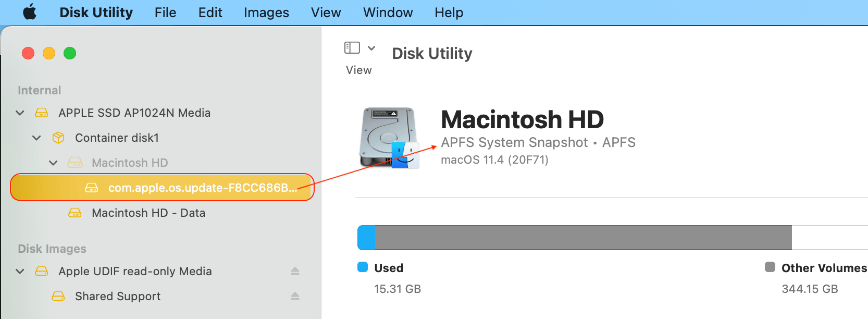Collapse the APPLE SSD AP1024N Media entry
Screen dimensions: 868x319
pos(19,113)
